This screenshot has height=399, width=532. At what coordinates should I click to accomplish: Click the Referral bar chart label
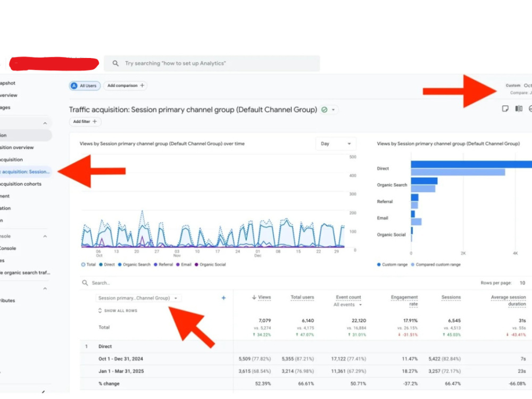pyautogui.click(x=385, y=202)
